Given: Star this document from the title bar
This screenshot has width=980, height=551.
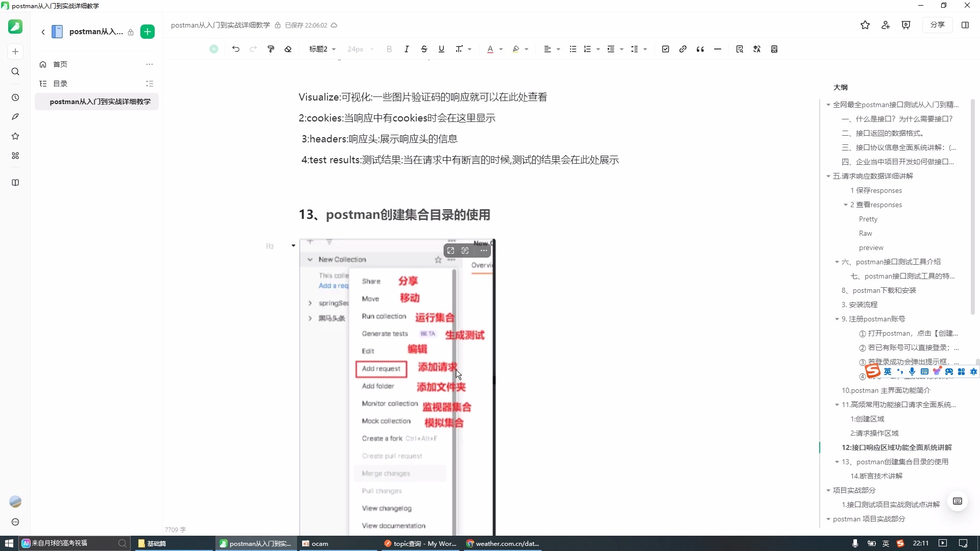Looking at the screenshot, I should [865, 25].
